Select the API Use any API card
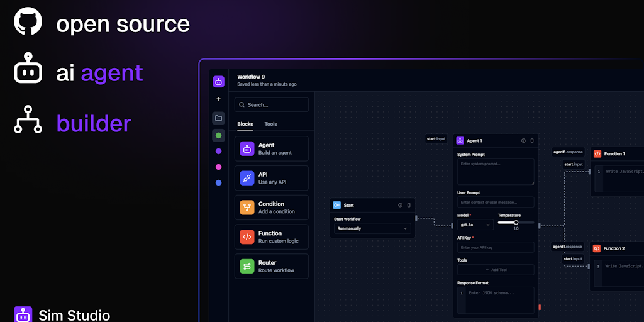Viewport: 644px width, 322px height. (272, 178)
